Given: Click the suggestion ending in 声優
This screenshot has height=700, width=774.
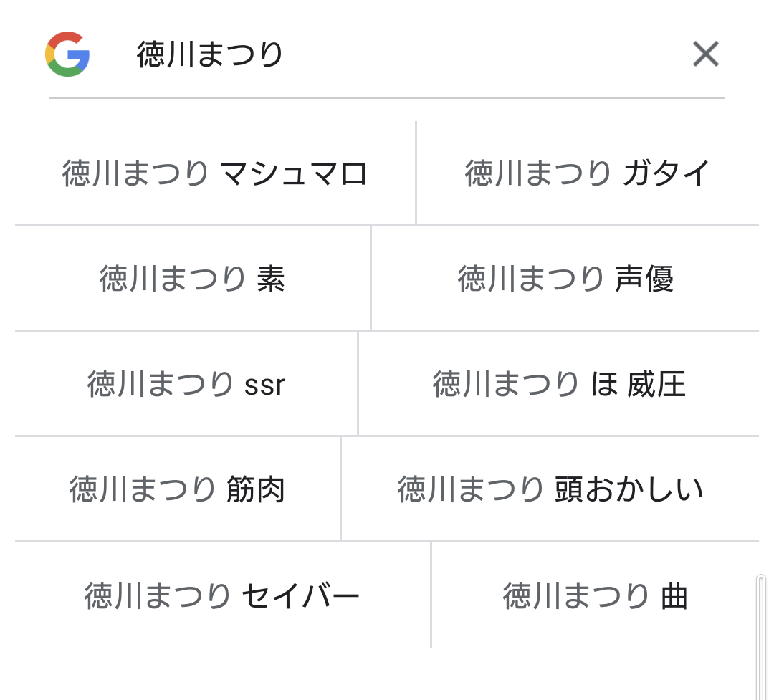Looking at the screenshot, I should [x=565, y=279].
